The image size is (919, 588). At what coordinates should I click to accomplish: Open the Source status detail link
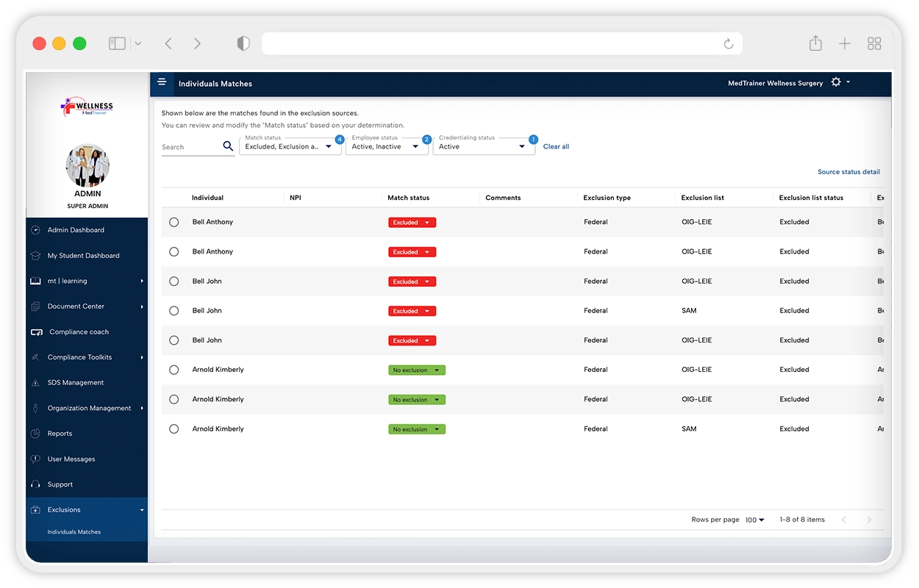click(x=848, y=172)
